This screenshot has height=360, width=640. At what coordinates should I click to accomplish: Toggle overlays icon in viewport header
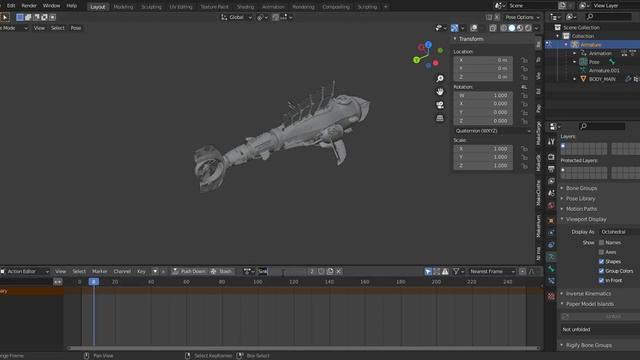(473, 28)
